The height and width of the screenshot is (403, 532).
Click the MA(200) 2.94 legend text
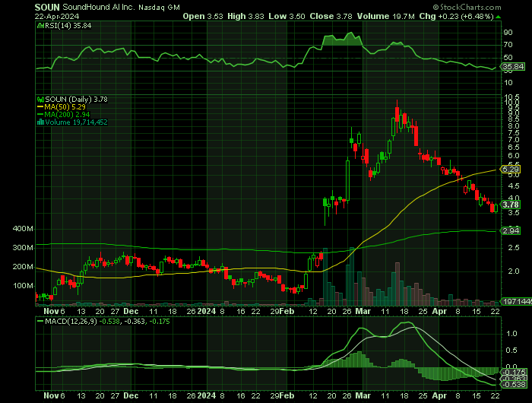(x=67, y=114)
